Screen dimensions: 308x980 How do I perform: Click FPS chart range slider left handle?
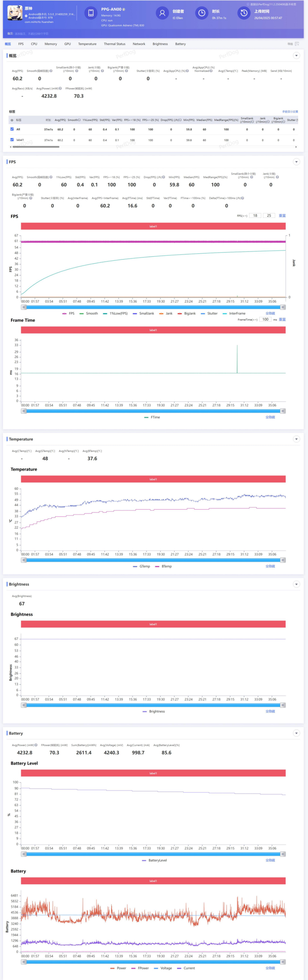click(x=24, y=307)
